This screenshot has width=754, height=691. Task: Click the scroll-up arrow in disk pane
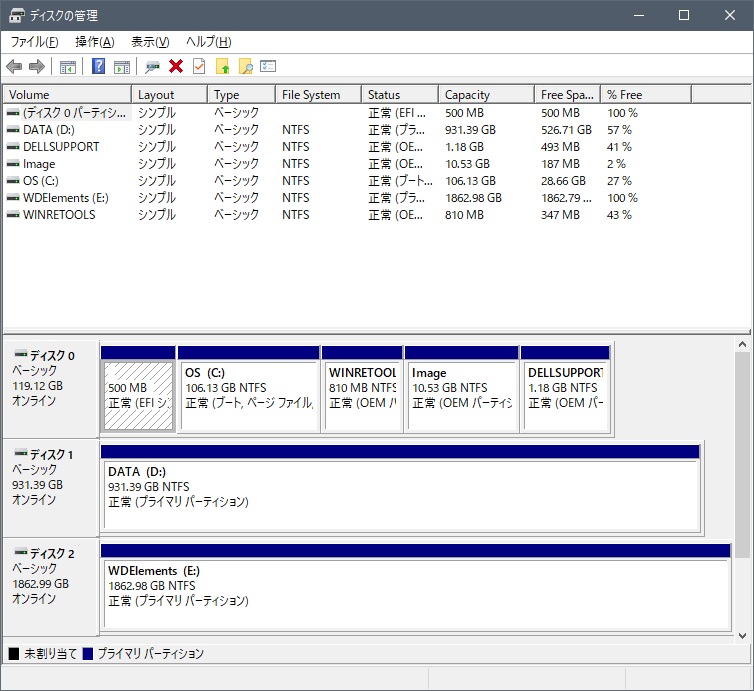pyautogui.click(x=742, y=344)
